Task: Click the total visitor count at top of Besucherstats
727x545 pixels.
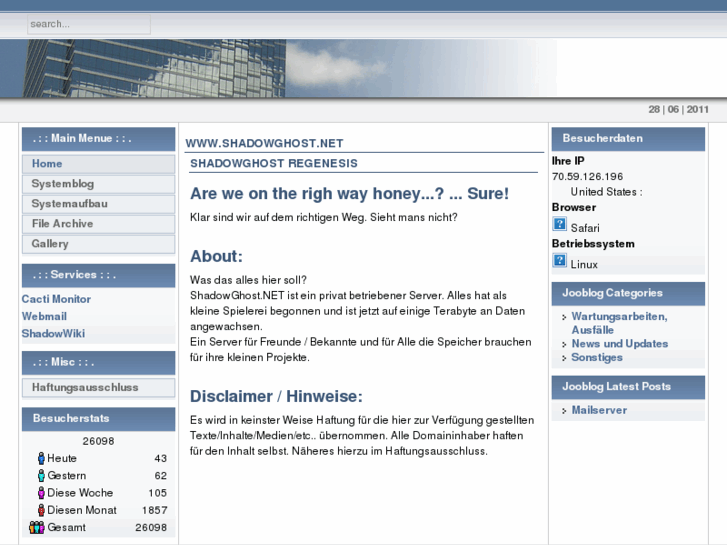Action: point(98,441)
